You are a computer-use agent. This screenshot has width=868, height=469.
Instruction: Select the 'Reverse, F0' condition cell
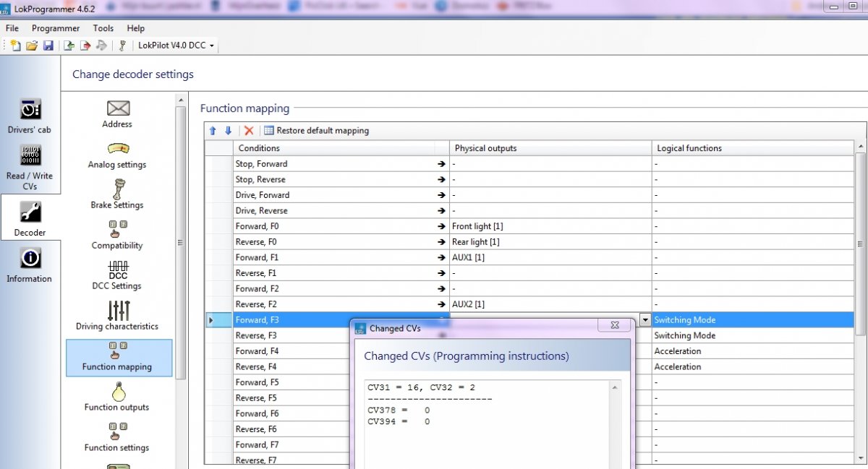coord(341,242)
